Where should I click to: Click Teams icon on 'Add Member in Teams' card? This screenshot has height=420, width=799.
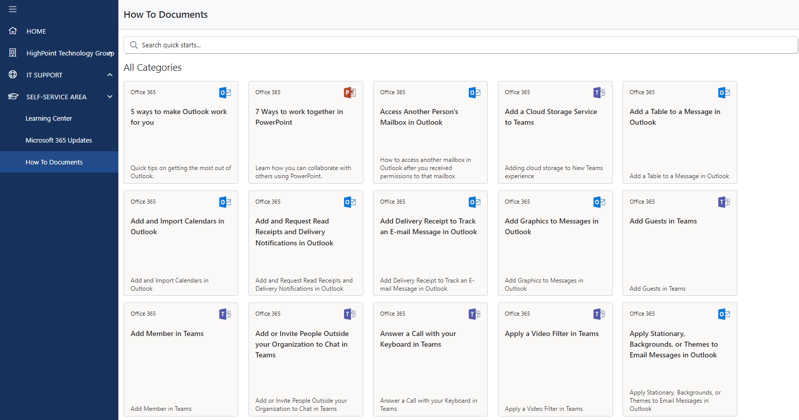pos(225,314)
